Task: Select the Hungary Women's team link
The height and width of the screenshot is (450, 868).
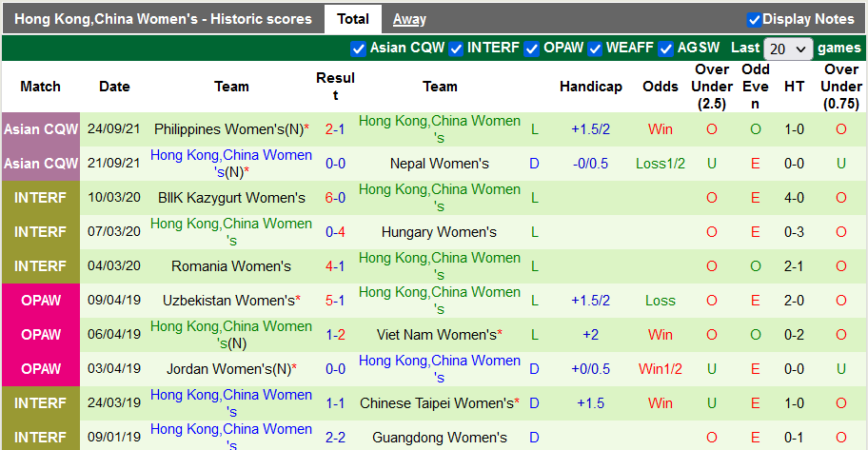Action: [x=440, y=232]
